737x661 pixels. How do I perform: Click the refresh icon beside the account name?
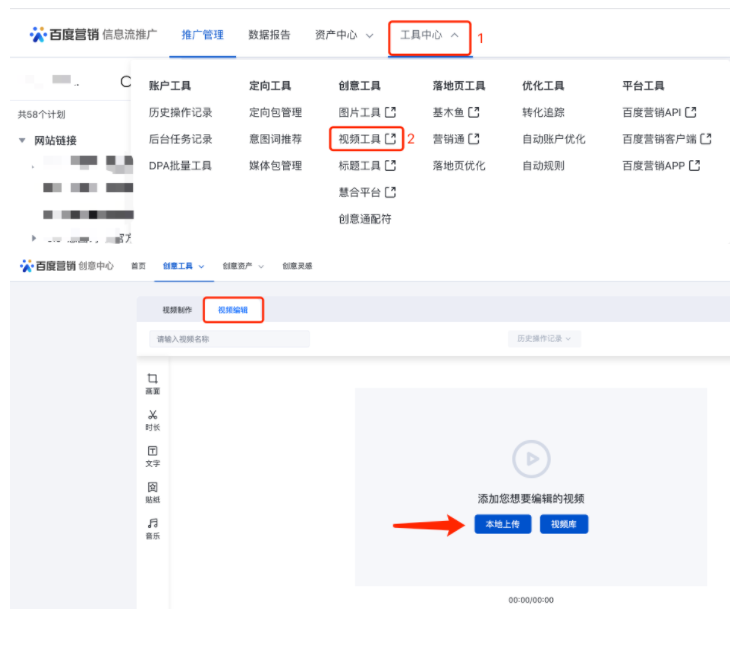[125, 82]
